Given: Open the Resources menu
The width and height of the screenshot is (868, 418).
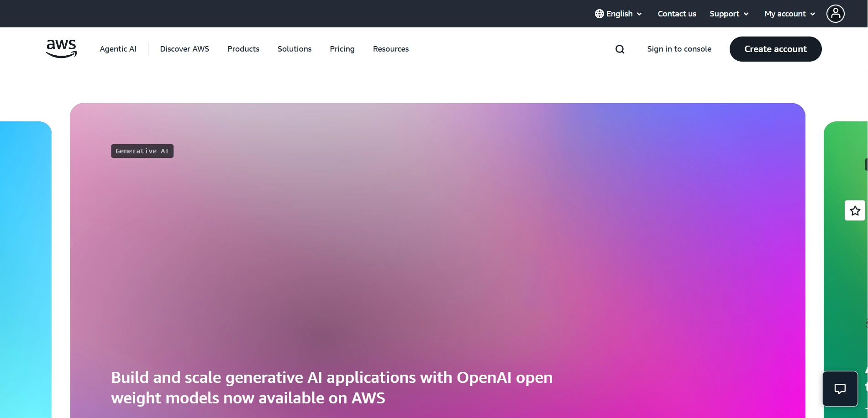Looking at the screenshot, I should tap(391, 49).
